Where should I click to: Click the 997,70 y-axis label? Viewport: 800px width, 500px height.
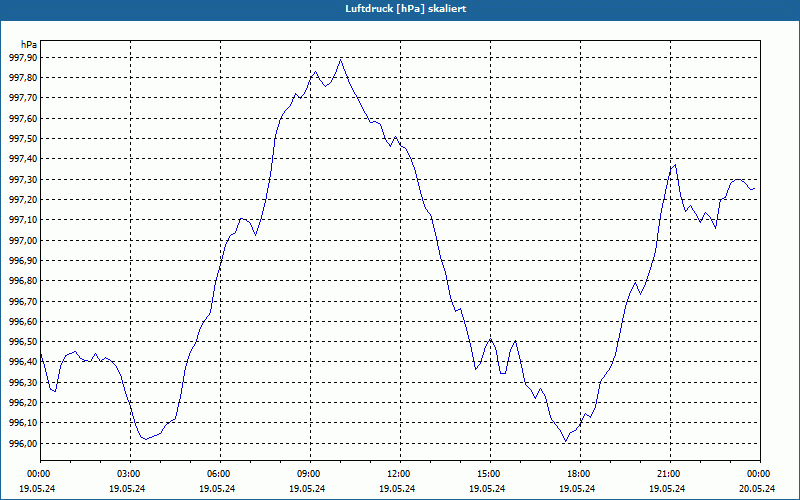click(x=23, y=98)
